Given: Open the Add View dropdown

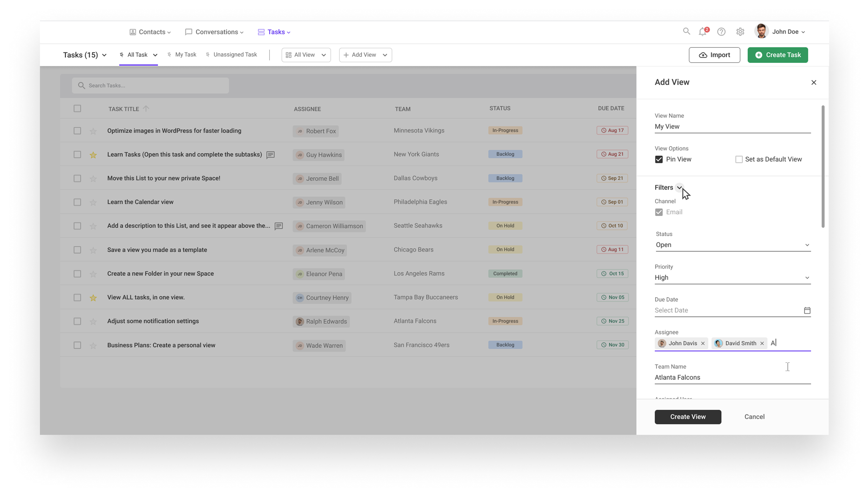Looking at the screenshot, I should pos(365,55).
